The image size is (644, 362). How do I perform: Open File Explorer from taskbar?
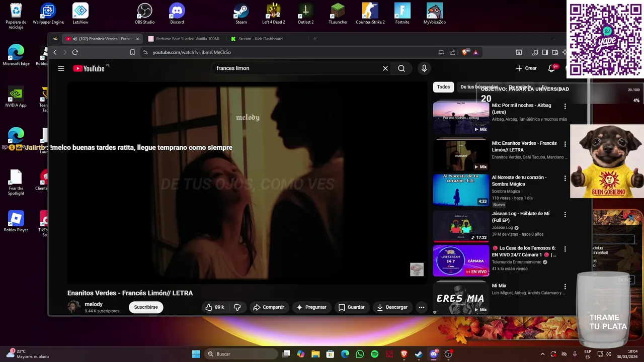[315, 354]
